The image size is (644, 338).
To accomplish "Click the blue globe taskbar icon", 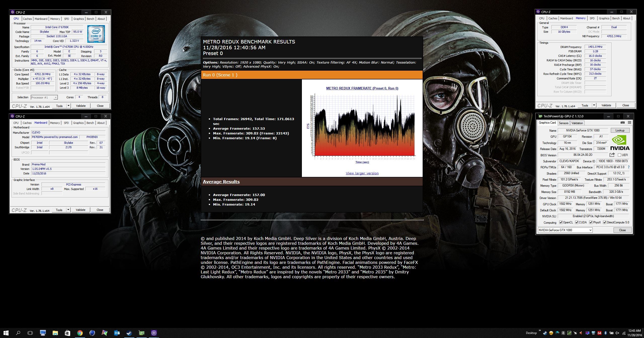I will click(92, 333).
